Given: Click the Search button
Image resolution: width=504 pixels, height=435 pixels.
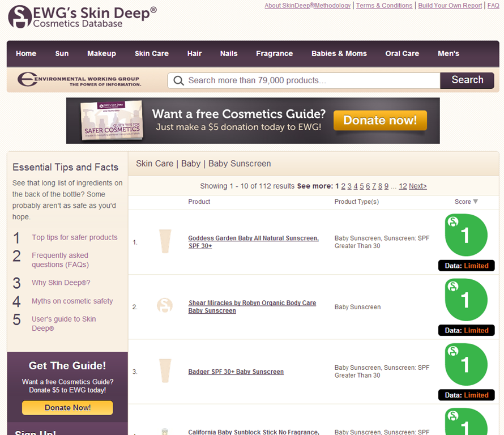Looking at the screenshot, I should click(x=467, y=80).
